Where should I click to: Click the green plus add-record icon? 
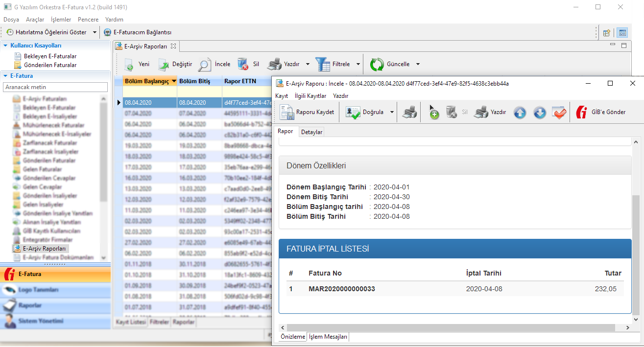433,113
